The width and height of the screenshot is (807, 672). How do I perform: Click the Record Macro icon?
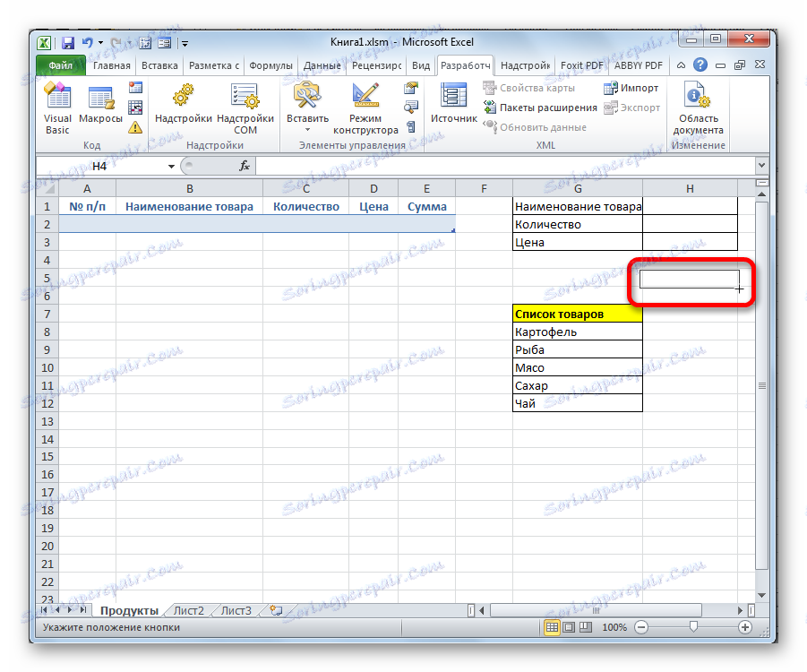tap(135, 88)
